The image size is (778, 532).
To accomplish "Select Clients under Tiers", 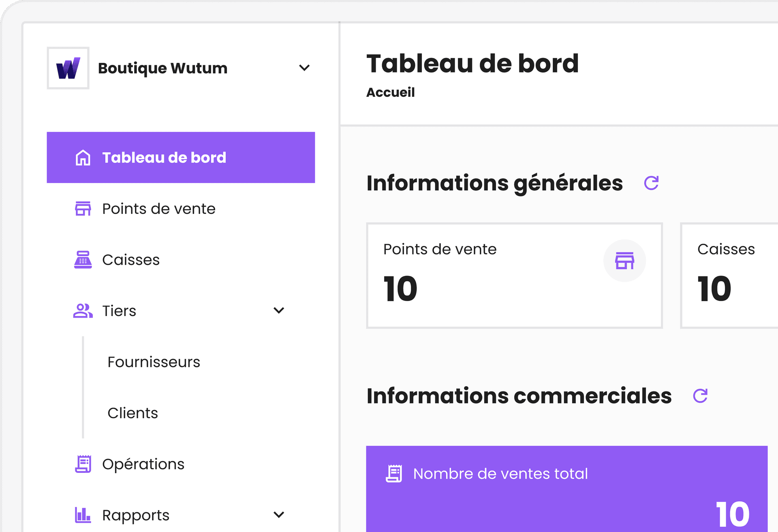I will coord(133,412).
